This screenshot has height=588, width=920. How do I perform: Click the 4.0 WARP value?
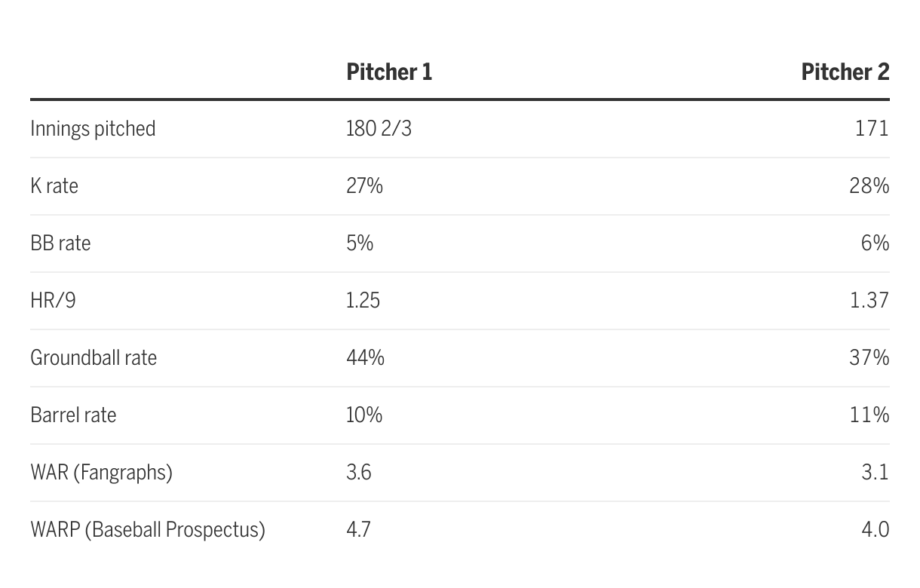[875, 530]
